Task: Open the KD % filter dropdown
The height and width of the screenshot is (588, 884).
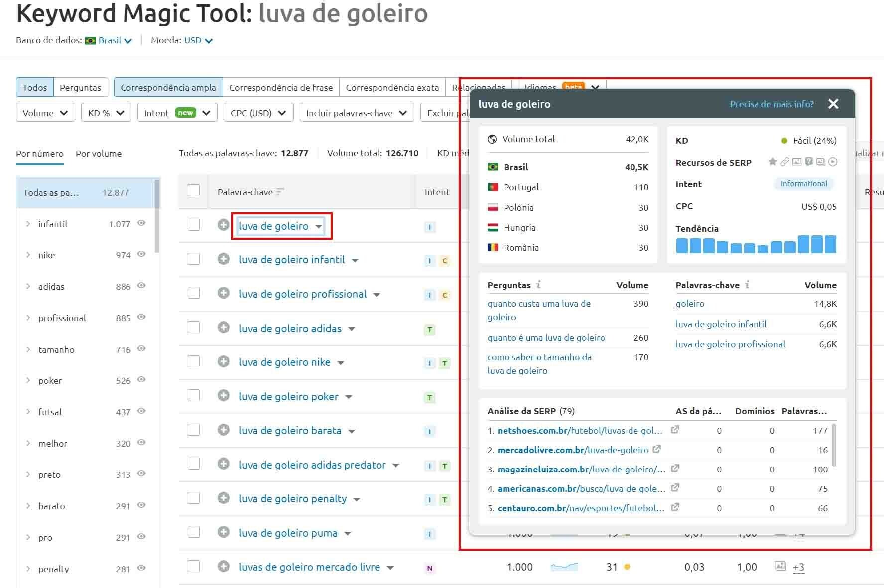Action: click(x=106, y=113)
